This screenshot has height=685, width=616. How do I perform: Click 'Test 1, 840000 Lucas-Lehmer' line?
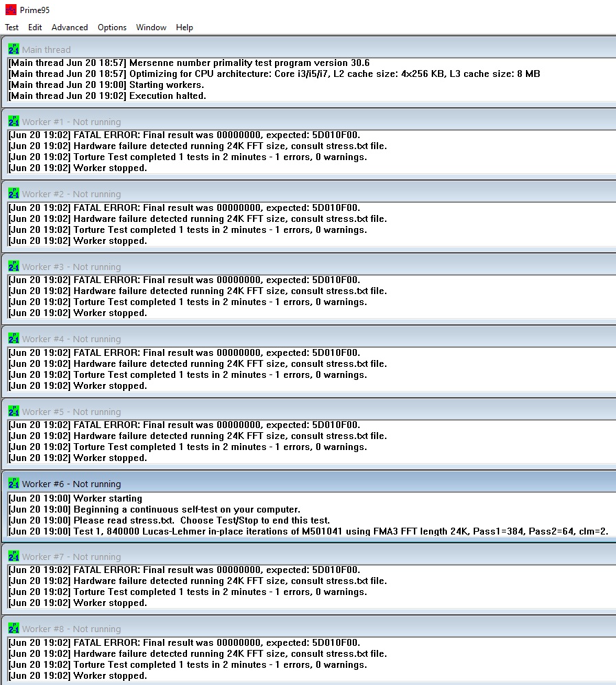pyautogui.click(x=308, y=531)
